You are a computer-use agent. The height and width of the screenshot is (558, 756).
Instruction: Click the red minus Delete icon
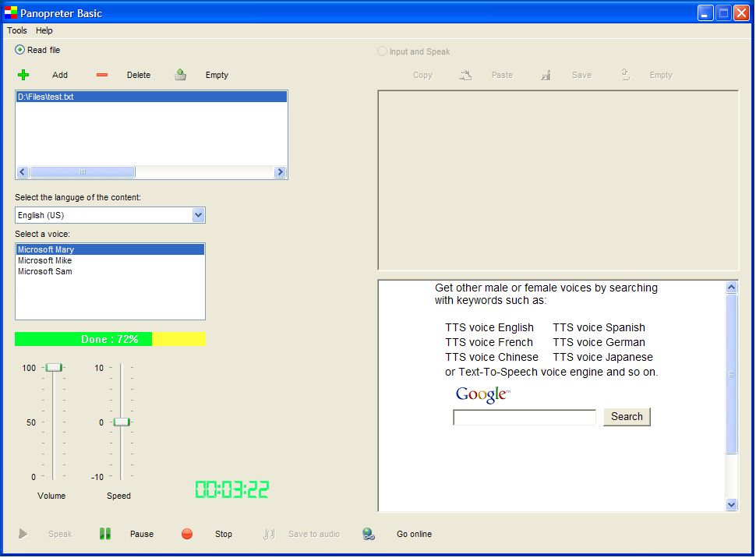tap(102, 75)
